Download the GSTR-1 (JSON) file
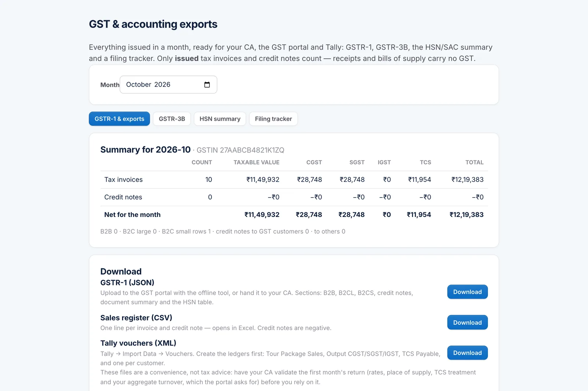The height and width of the screenshot is (391, 588). (x=467, y=292)
